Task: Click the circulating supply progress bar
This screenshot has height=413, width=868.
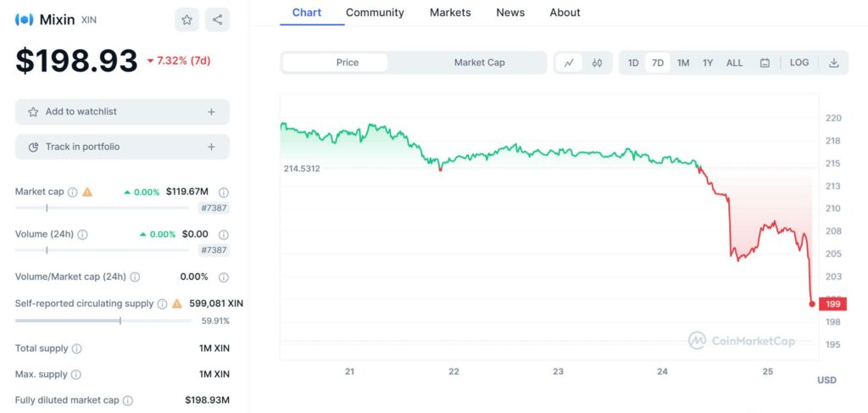Action: click(103, 321)
